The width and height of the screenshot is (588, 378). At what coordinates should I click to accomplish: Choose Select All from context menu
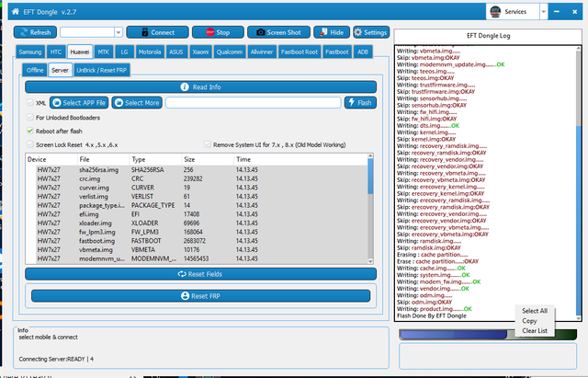pyautogui.click(x=535, y=311)
